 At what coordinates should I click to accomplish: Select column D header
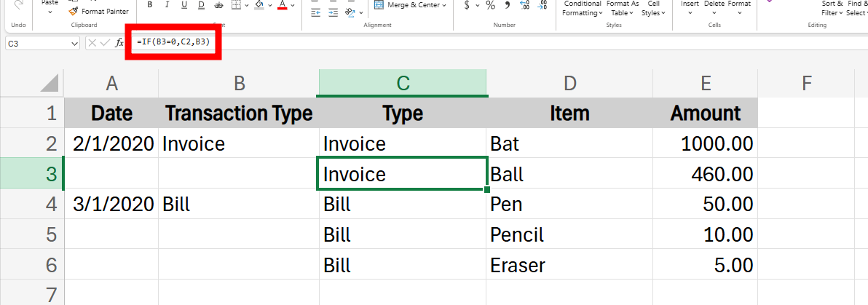click(569, 84)
